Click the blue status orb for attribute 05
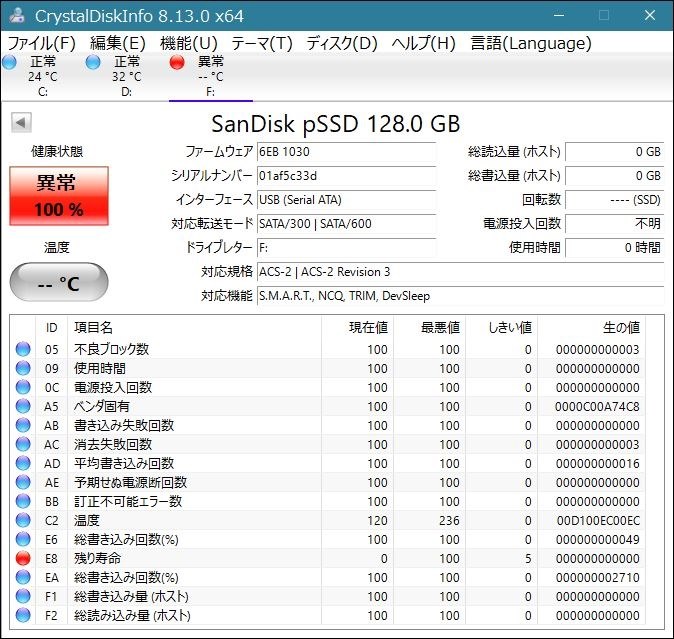 (23, 349)
